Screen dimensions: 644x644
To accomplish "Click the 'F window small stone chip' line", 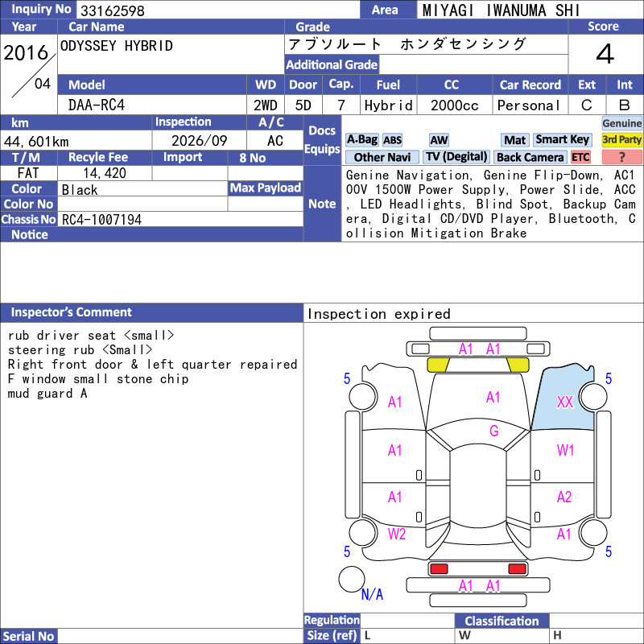I will tap(98, 378).
